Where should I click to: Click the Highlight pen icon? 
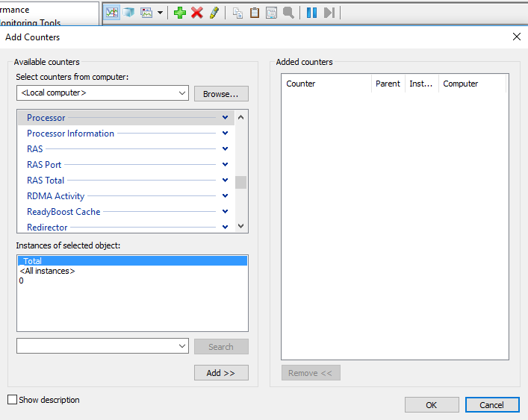(x=214, y=13)
